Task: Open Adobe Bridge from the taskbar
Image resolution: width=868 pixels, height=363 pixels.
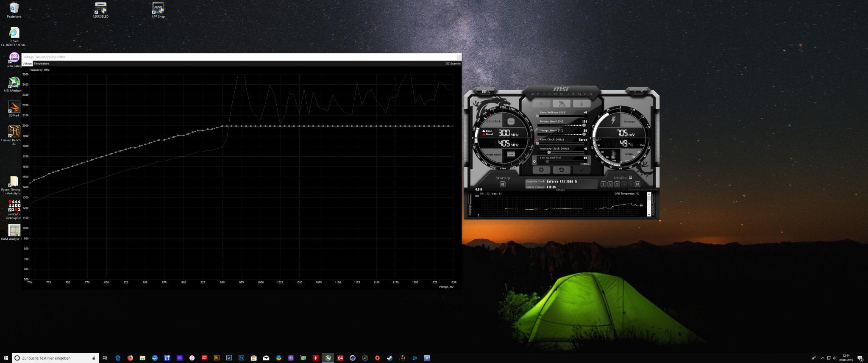Action: (217, 358)
